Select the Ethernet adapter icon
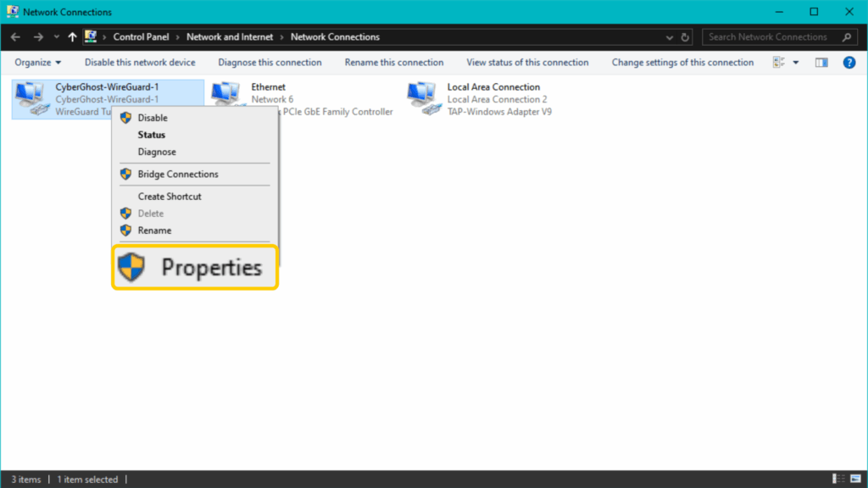868x488 pixels. click(225, 94)
